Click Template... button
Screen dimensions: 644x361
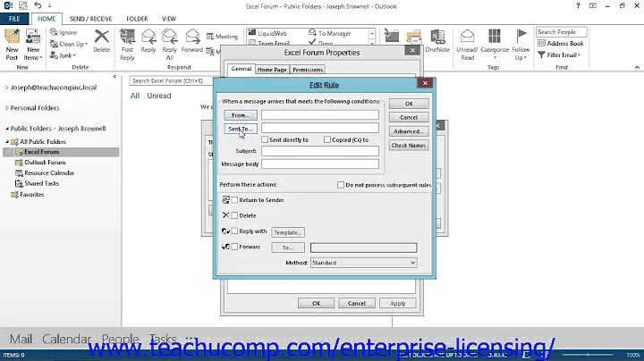(x=288, y=232)
